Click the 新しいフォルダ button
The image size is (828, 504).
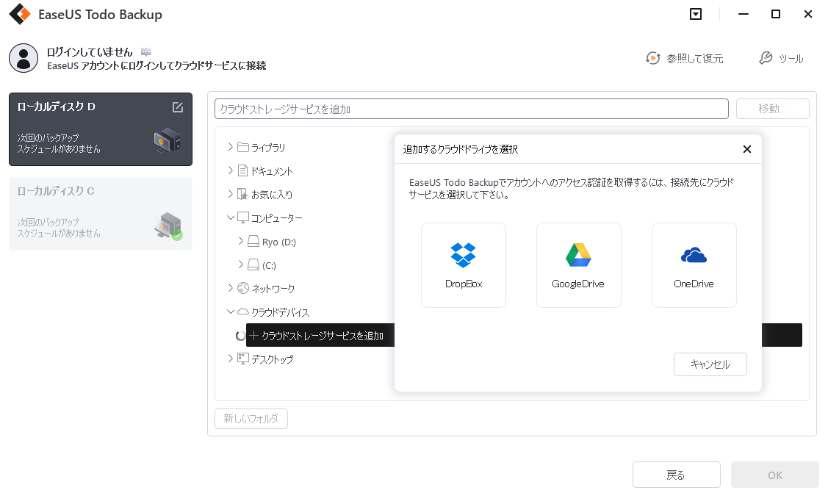tap(251, 418)
